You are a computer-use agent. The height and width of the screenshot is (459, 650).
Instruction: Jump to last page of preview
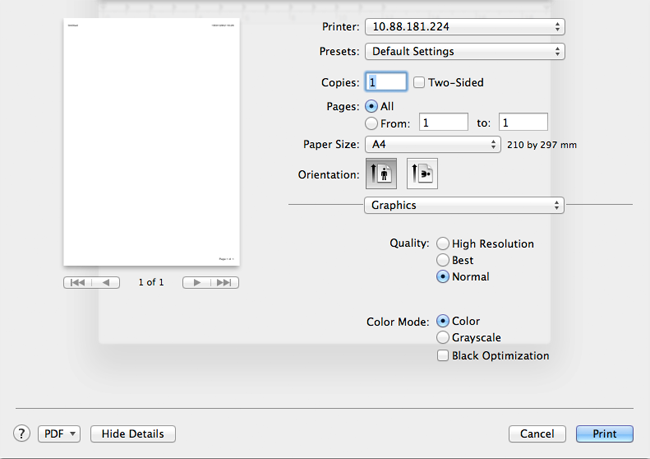click(x=225, y=283)
